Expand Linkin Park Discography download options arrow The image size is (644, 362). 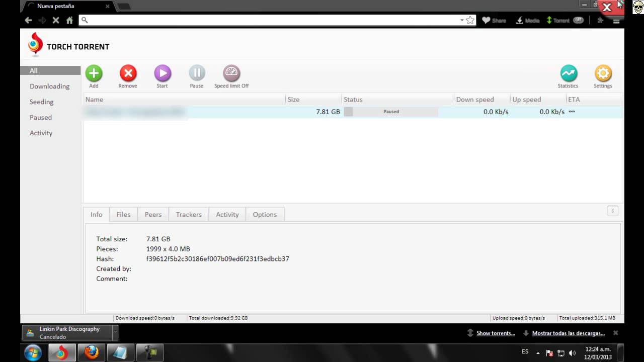click(115, 333)
